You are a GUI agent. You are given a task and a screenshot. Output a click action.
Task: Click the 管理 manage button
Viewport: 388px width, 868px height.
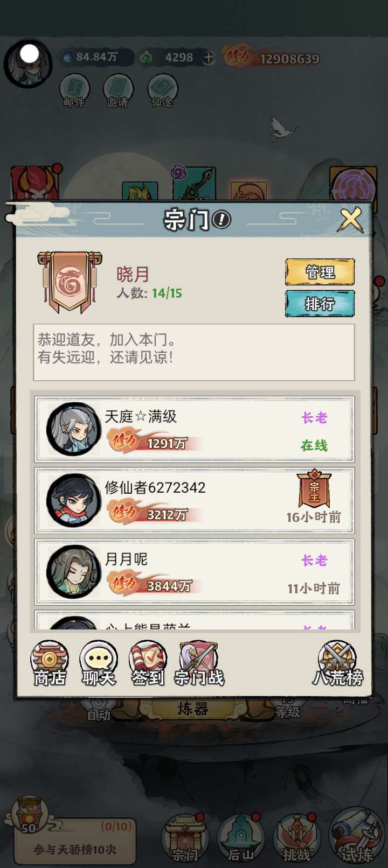320,272
